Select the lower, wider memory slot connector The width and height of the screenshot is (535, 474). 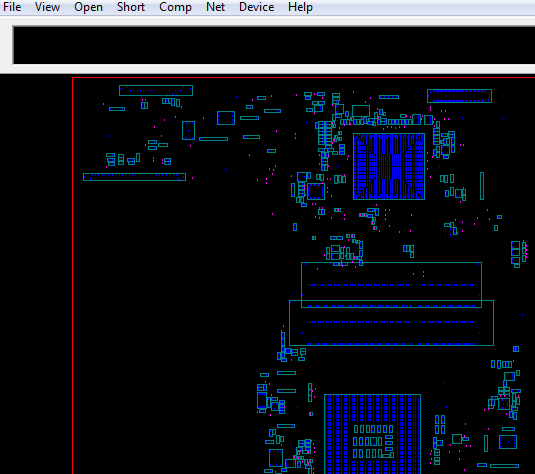[x=391, y=323]
